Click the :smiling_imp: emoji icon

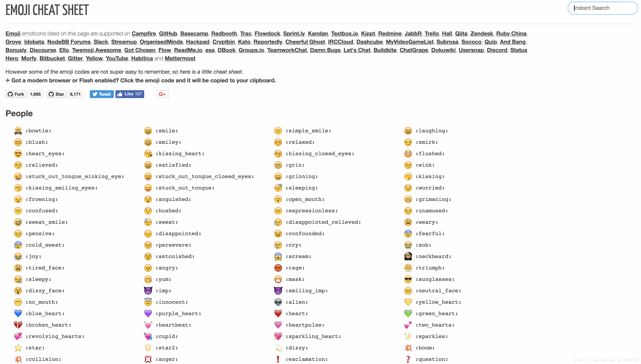tap(279, 290)
